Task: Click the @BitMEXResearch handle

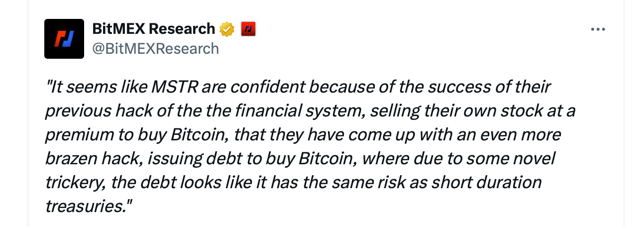Action: 155,48
